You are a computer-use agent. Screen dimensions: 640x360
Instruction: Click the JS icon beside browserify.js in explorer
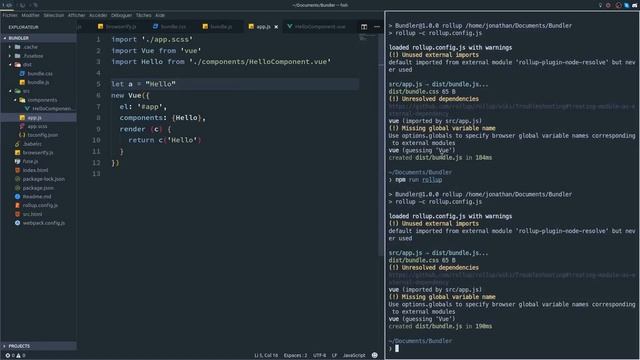pos(18,153)
